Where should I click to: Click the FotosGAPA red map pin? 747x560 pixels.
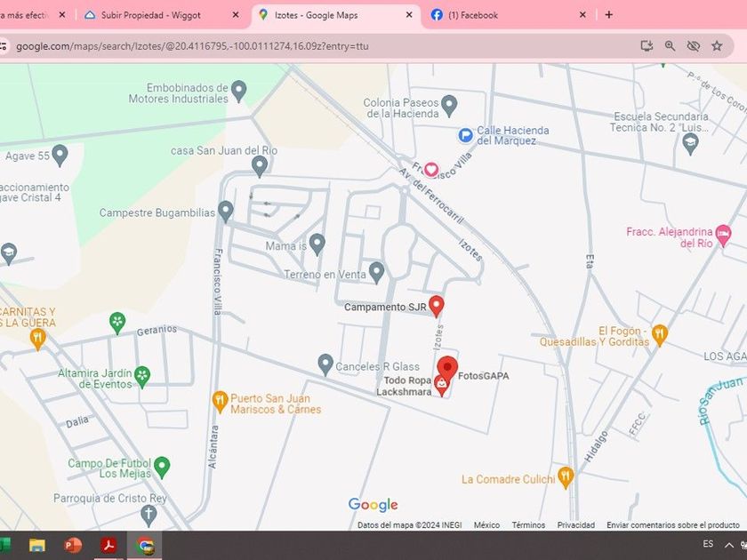coord(447,367)
